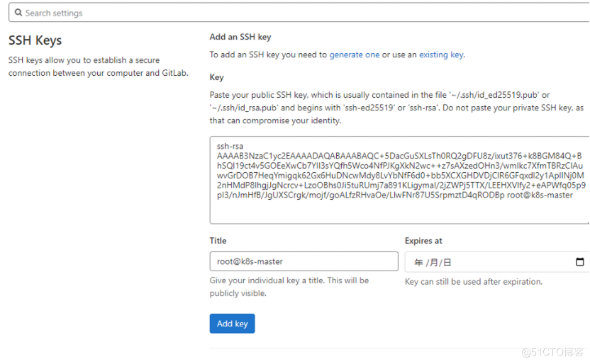Click the 'SSH Keys' heading
Image resolution: width=590 pixels, height=364 pixels.
click(35, 40)
